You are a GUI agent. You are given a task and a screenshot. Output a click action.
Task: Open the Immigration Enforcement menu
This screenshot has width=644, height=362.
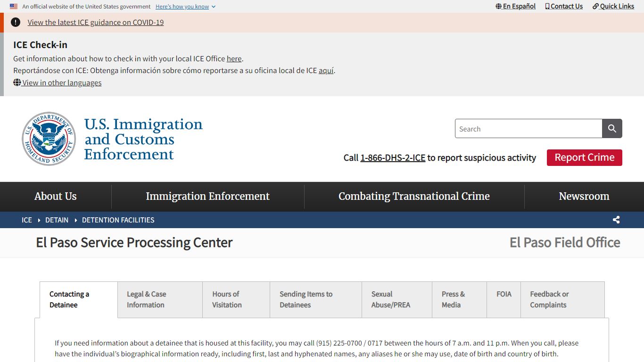[208, 197]
